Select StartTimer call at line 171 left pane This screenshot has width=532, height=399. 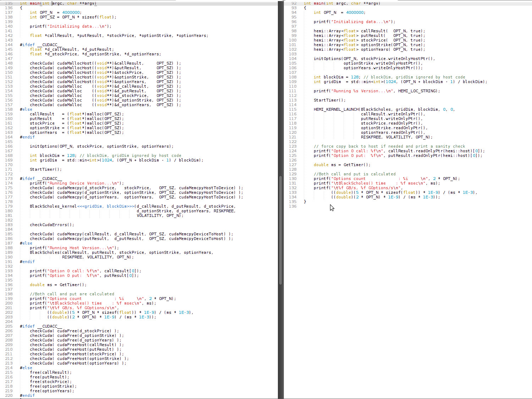click(44, 169)
